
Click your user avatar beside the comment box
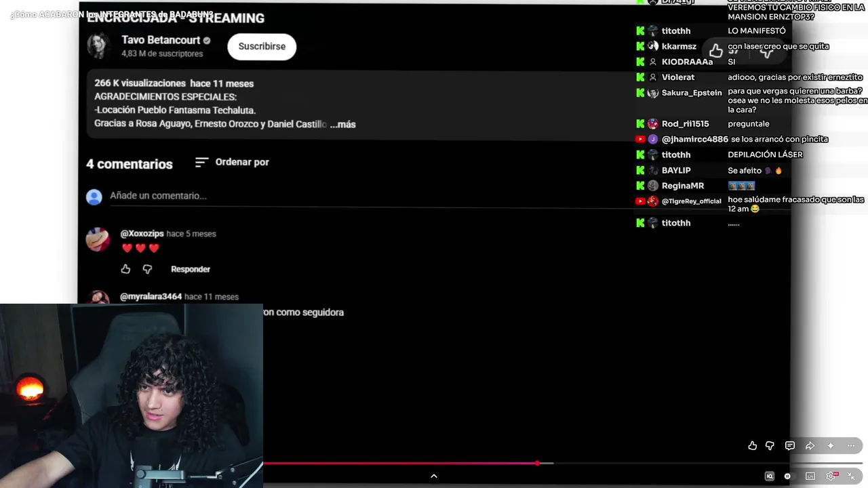pos(94,197)
